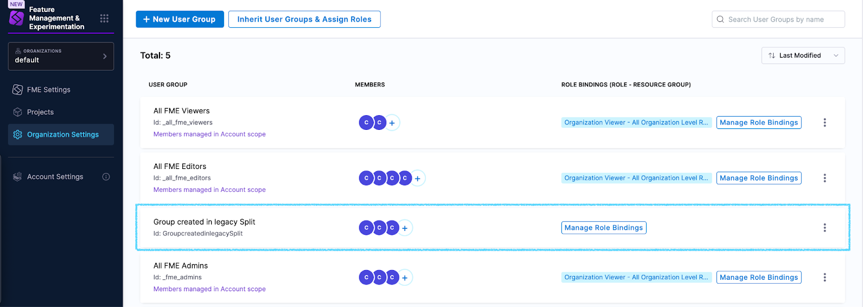
Task: Open more options for All FME Viewers
Action: [825, 123]
